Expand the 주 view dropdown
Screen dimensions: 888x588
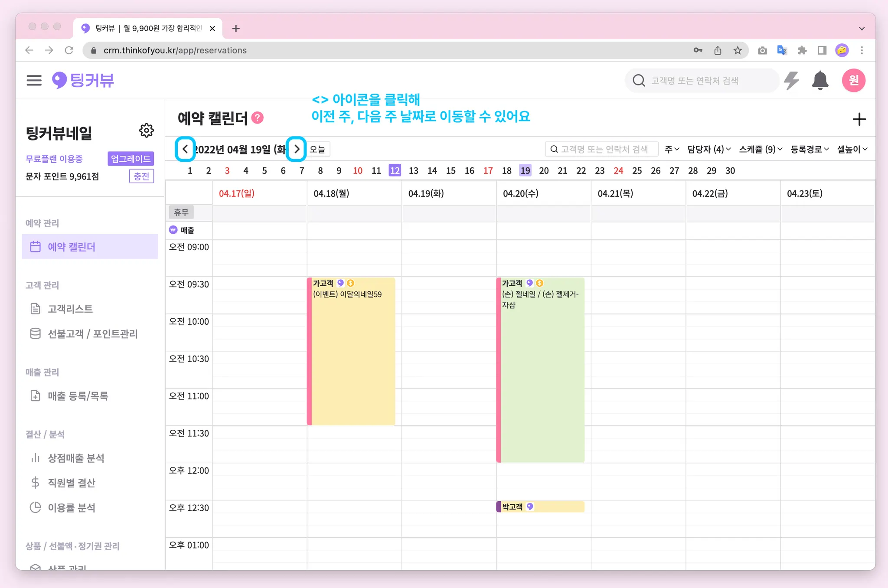point(672,149)
